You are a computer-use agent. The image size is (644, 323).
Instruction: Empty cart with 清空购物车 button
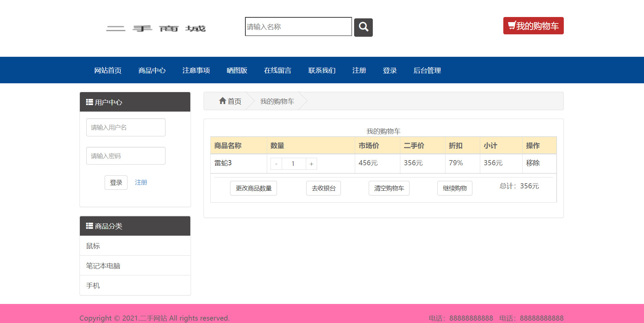click(389, 188)
